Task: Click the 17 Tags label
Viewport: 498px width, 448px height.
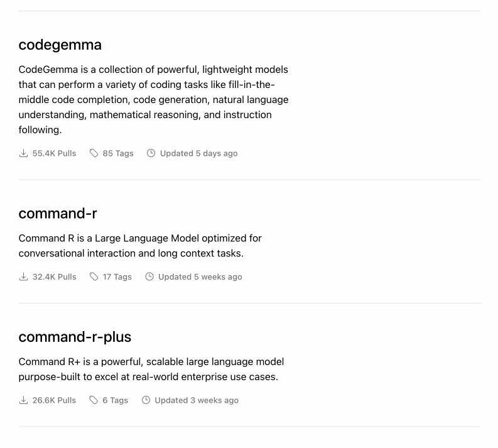Action: pyautogui.click(x=117, y=276)
